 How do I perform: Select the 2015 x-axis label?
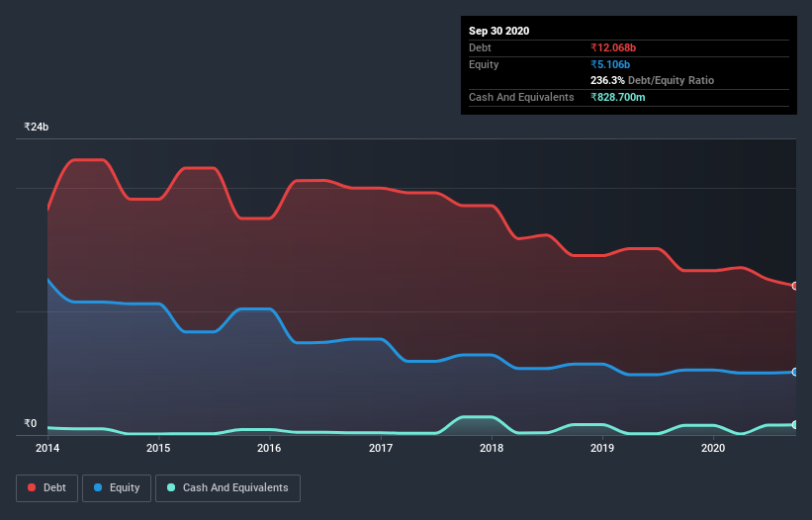(x=158, y=448)
